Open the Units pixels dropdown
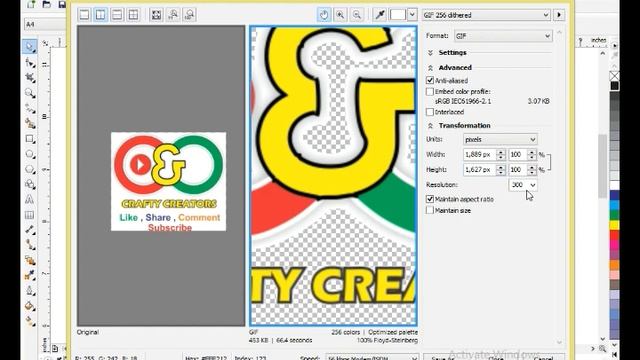 pos(500,140)
